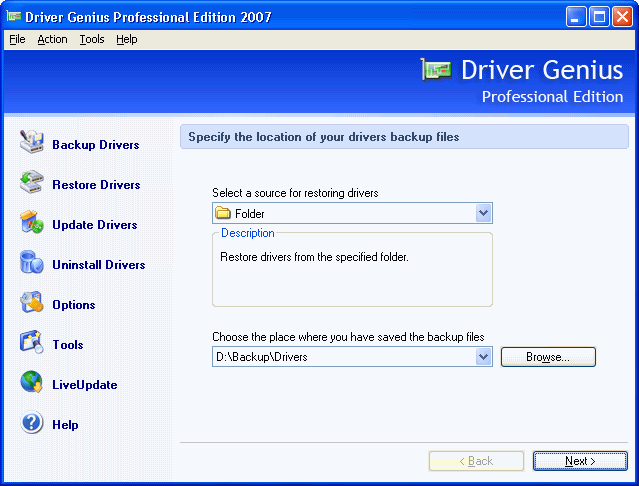Image resolution: width=639 pixels, height=486 pixels.
Task: Open the Help menu in menu bar
Action: point(126,39)
